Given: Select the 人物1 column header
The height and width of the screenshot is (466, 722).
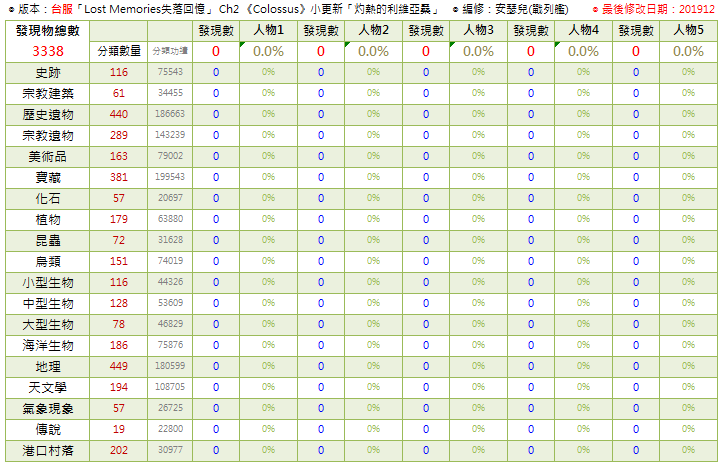Looking at the screenshot, I should point(268,30).
